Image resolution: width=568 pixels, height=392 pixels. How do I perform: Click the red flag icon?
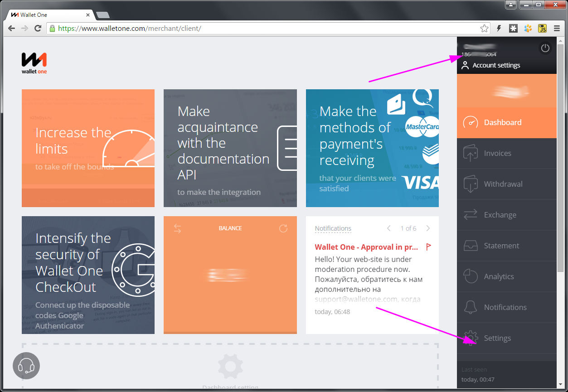[x=428, y=247]
